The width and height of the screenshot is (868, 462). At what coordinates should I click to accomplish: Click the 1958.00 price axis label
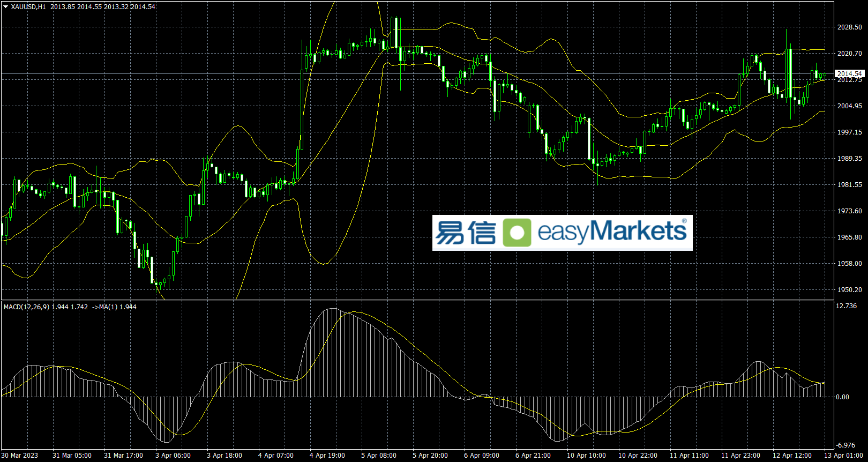coord(850,264)
